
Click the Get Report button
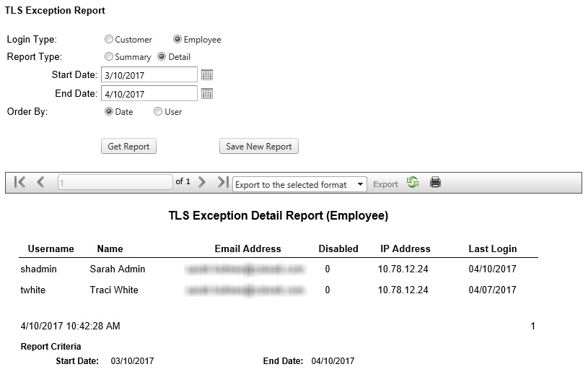point(128,147)
